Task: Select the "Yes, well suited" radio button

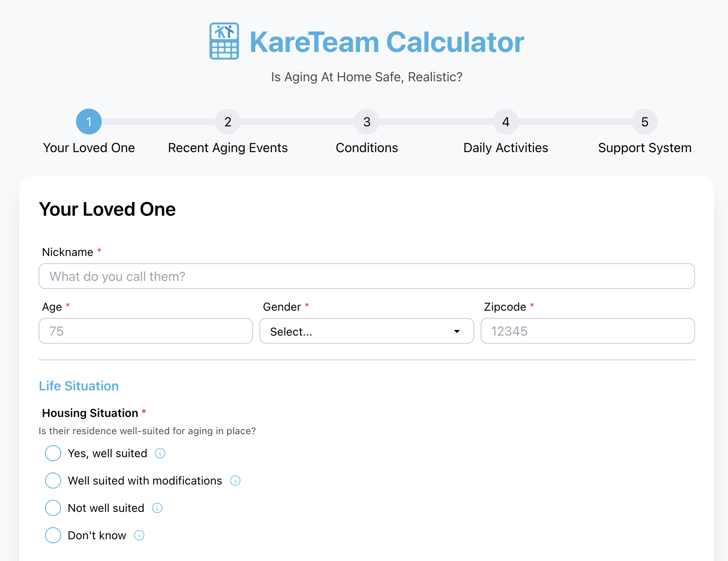Action: click(x=53, y=453)
